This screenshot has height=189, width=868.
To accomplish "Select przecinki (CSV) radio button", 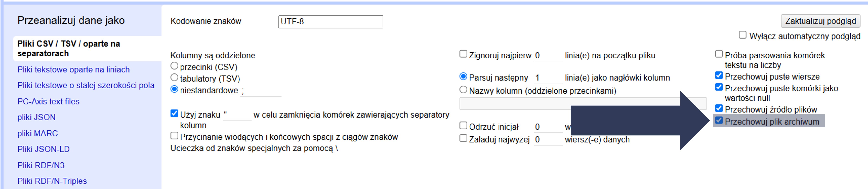I will coord(174,66).
